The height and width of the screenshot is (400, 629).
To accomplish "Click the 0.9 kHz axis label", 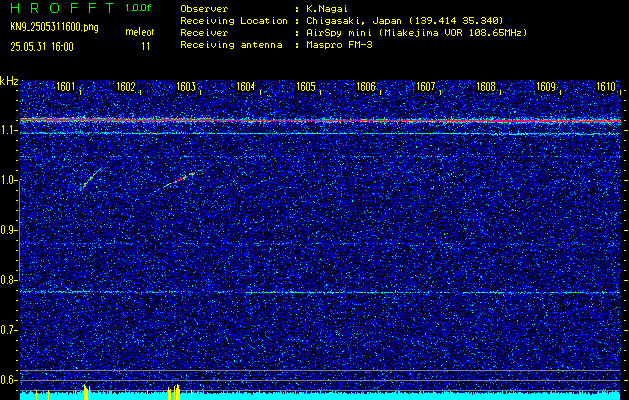I will (6, 230).
